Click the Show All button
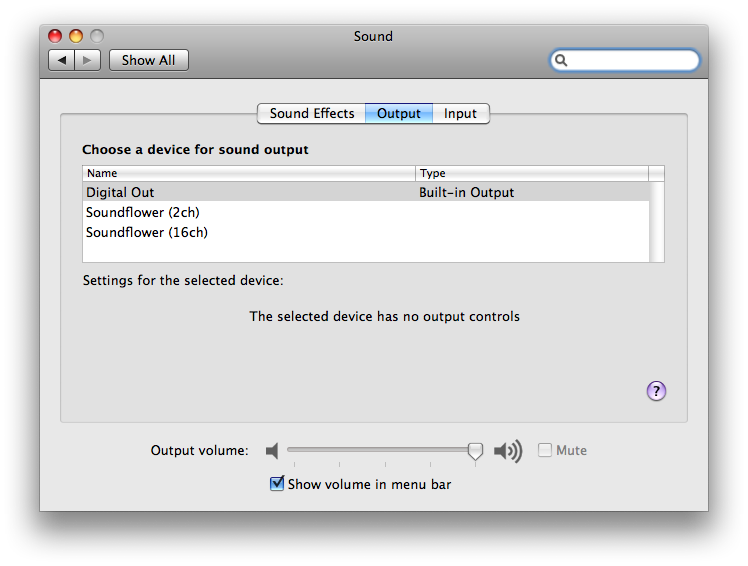Viewport: 748px width, 566px height. pos(149,60)
